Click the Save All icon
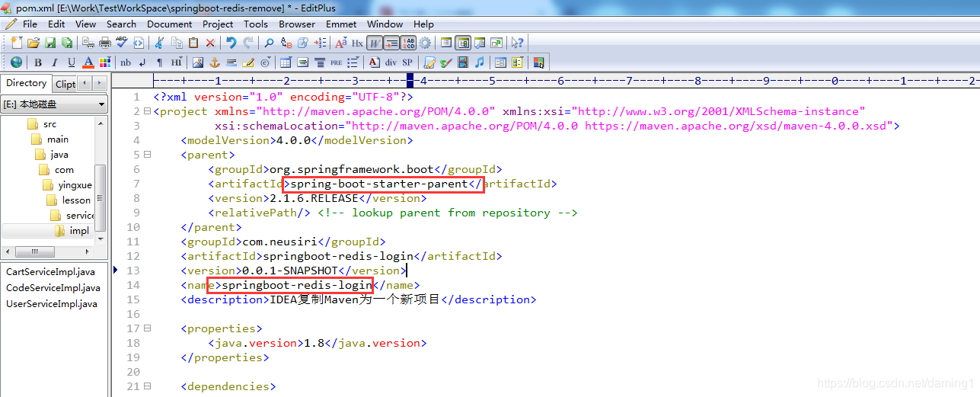Image resolution: width=980 pixels, height=397 pixels. click(x=67, y=43)
